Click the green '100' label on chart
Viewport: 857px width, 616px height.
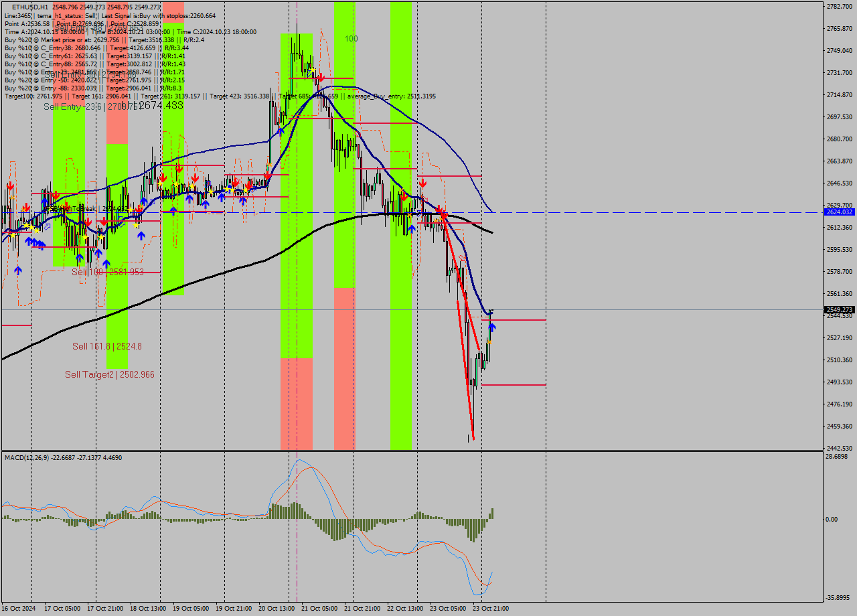tap(352, 39)
